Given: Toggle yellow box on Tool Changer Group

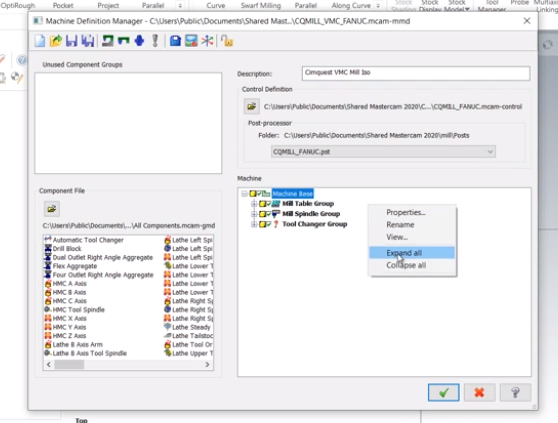Looking at the screenshot, I should [x=263, y=224].
